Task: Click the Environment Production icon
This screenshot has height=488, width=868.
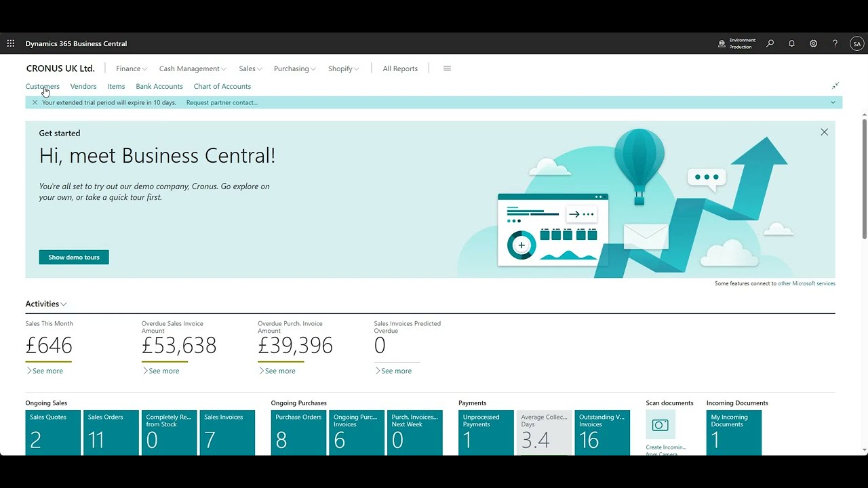Action: [722, 43]
